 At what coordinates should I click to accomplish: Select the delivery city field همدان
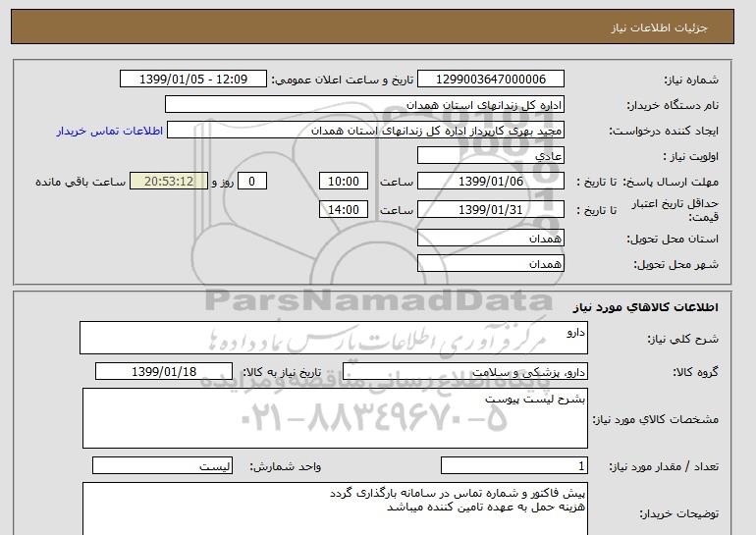pos(490,264)
